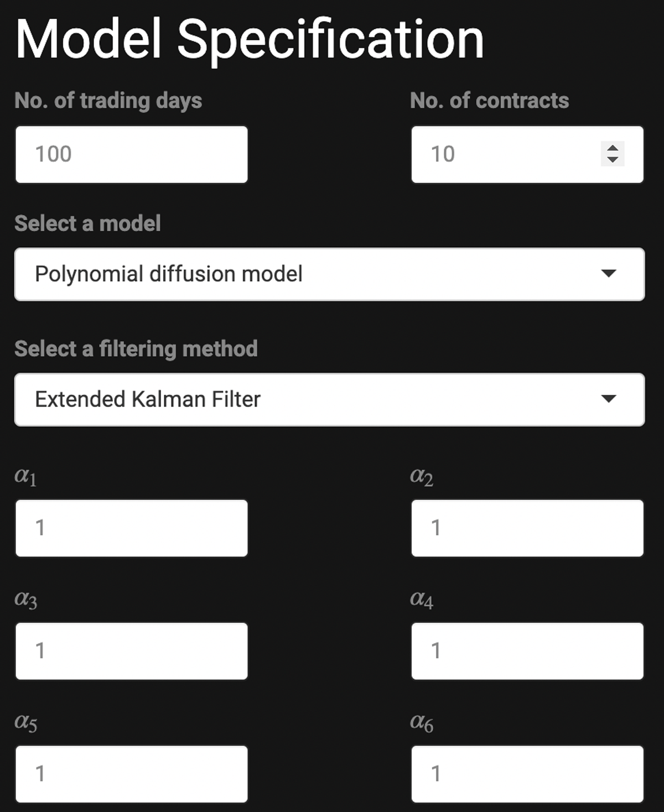Click the α4 symbol label
The width and height of the screenshot is (664, 812).
422,599
